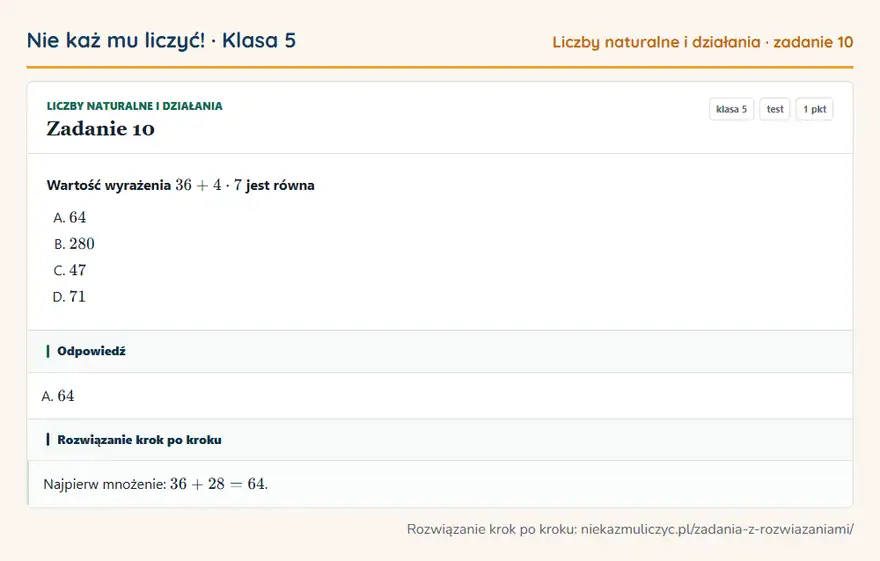
Task: Open the niekazmuliczyc.pl footer link
Action: pos(717,529)
